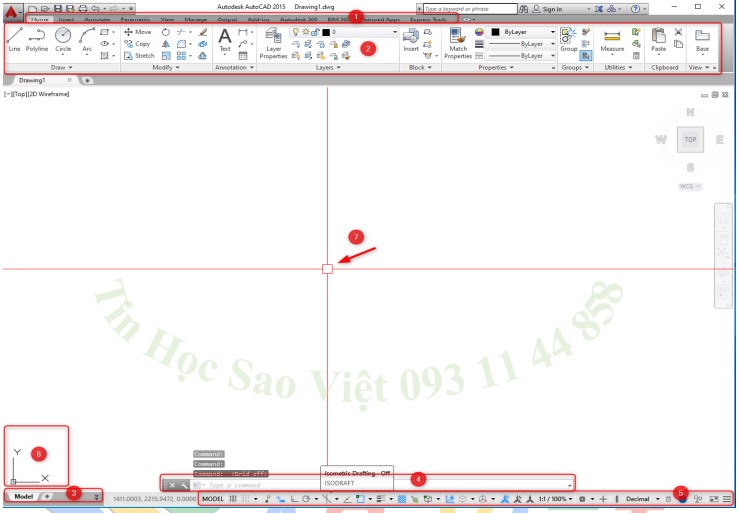Click the WCS label under ViewCube
This screenshot has width=739, height=513.
pos(690,187)
